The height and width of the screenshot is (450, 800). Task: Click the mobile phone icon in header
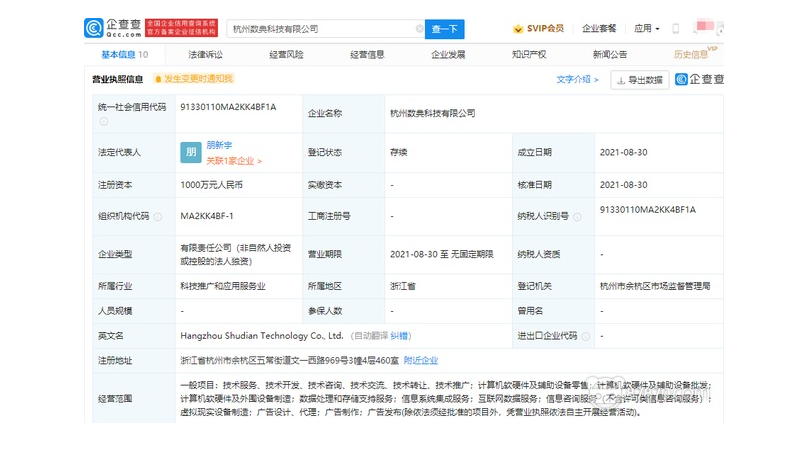676,29
